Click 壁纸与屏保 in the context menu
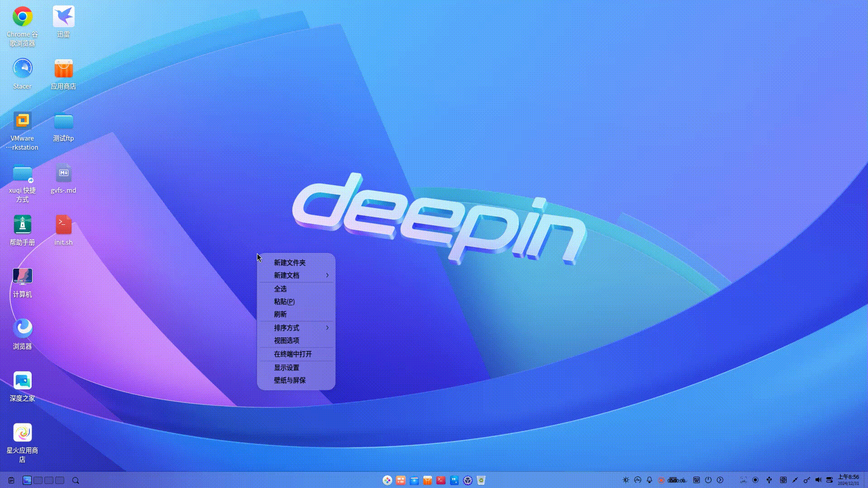 pyautogui.click(x=290, y=380)
